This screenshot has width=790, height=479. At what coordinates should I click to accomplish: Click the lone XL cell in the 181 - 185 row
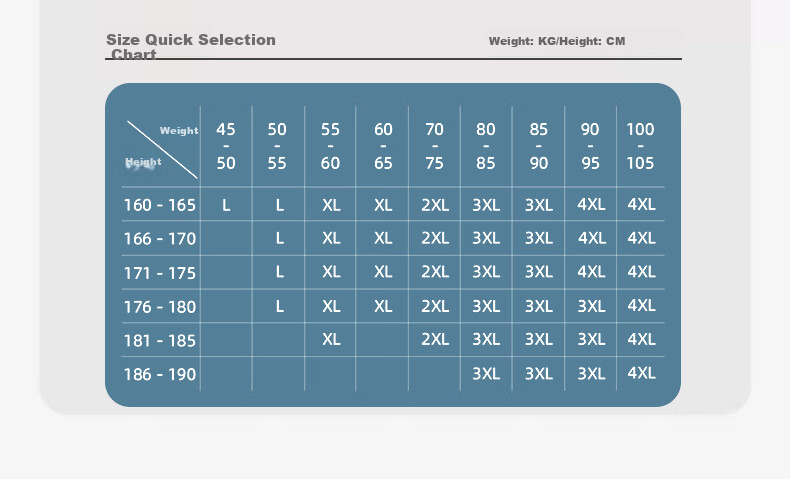click(331, 339)
